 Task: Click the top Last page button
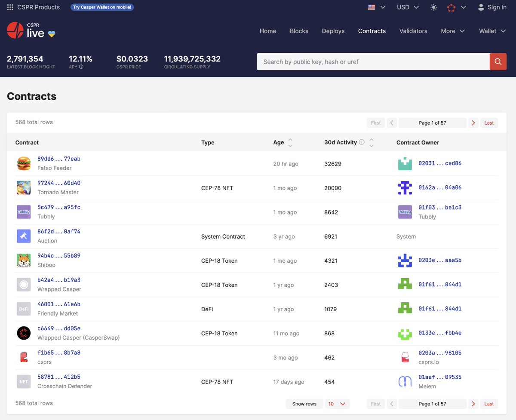coord(489,123)
